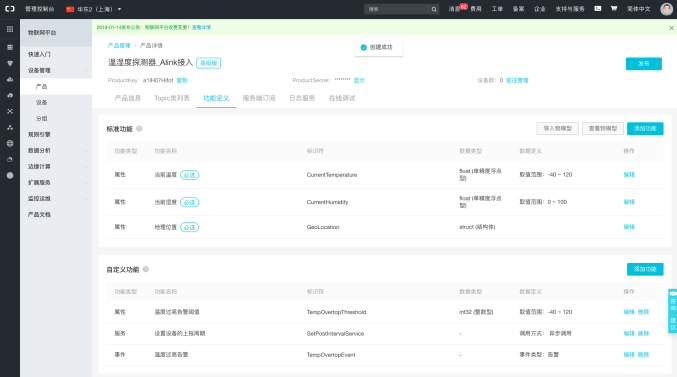677x377 pixels.
Task: Switch to the 在线调试 tab
Action: 342,98
